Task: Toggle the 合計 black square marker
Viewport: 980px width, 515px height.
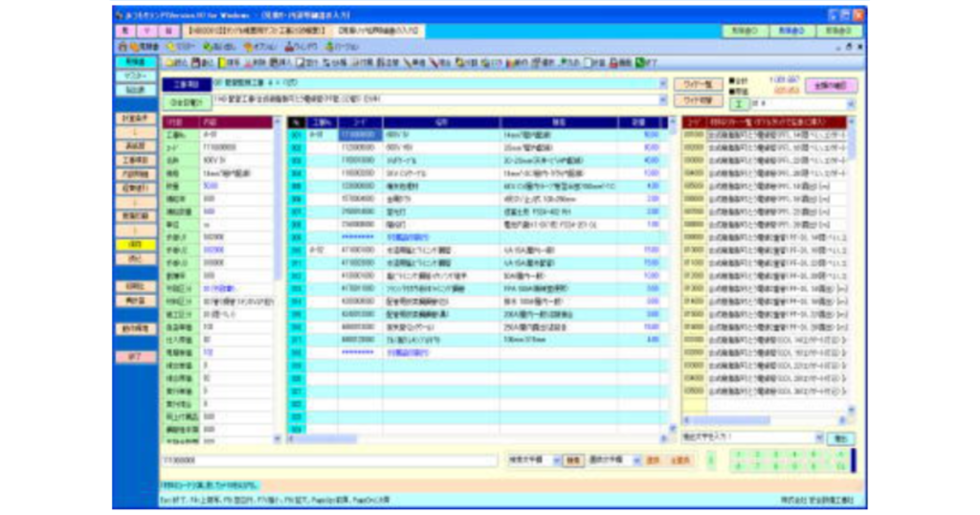Action: click(x=733, y=80)
